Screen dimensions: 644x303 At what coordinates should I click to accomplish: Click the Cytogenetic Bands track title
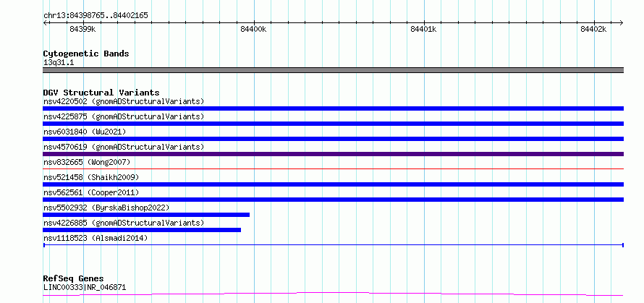pos(86,54)
